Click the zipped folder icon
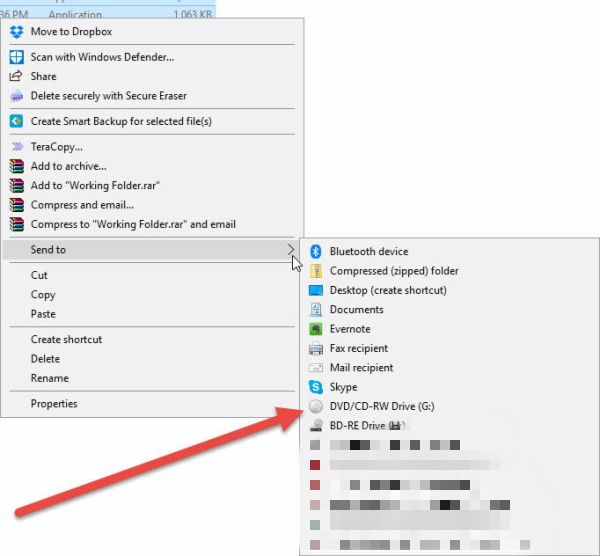Screen dimensions: 600x556 [x=316, y=271]
